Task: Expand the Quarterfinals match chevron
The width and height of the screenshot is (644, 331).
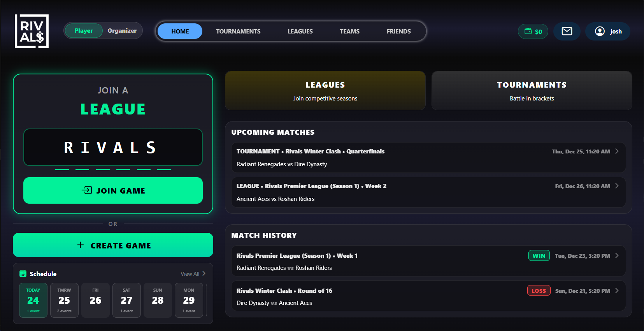Action: (617, 151)
